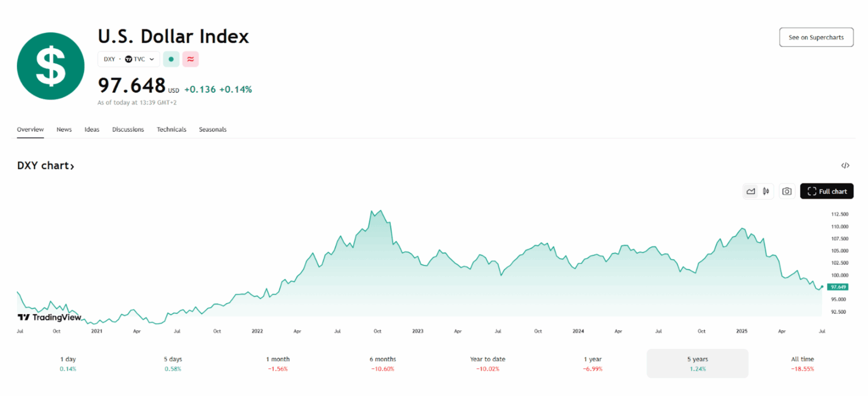Click the green dollar sign logo
The image size is (868, 396).
tap(51, 66)
